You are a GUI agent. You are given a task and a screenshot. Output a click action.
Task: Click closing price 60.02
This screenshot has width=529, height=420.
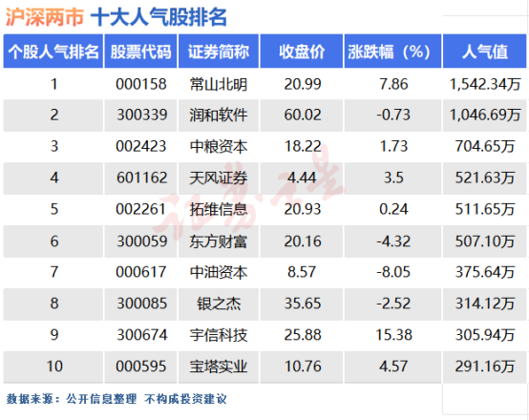point(303,115)
